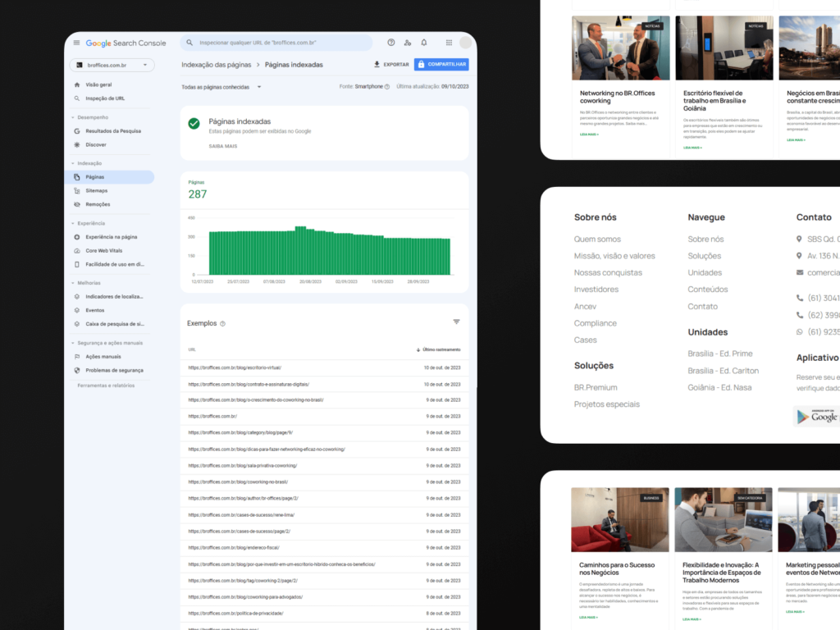Open Todas as páginas conhecidas dropdown
Viewport: 840px width, 630px height.
point(221,87)
